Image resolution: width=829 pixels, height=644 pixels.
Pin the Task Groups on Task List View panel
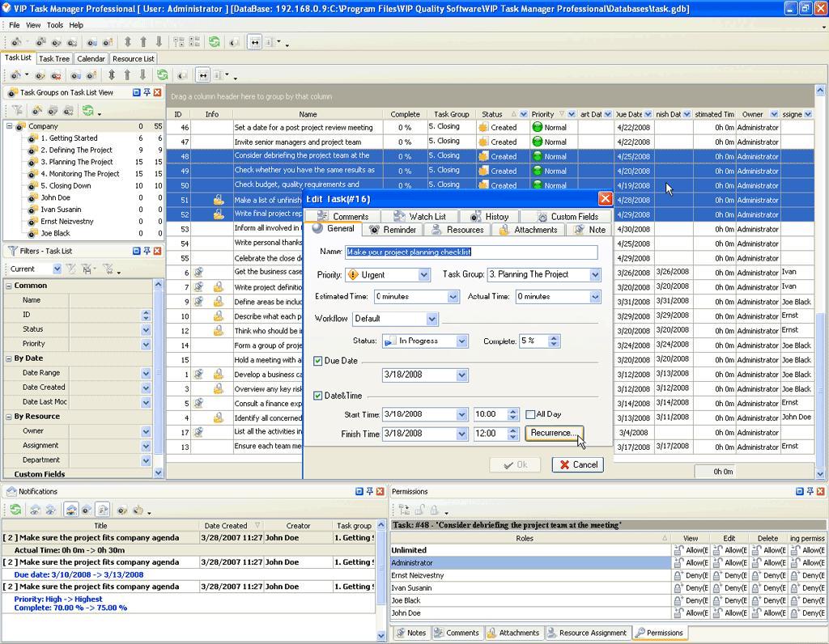pos(147,92)
